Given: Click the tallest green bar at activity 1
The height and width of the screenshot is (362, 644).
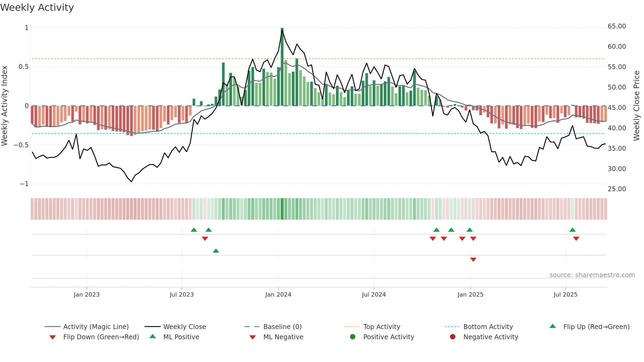Looking at the screenshot, I should point(282,67).
